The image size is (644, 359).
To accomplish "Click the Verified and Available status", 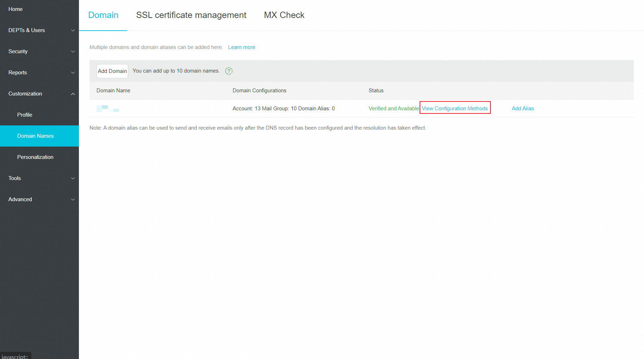I will 394,109.
